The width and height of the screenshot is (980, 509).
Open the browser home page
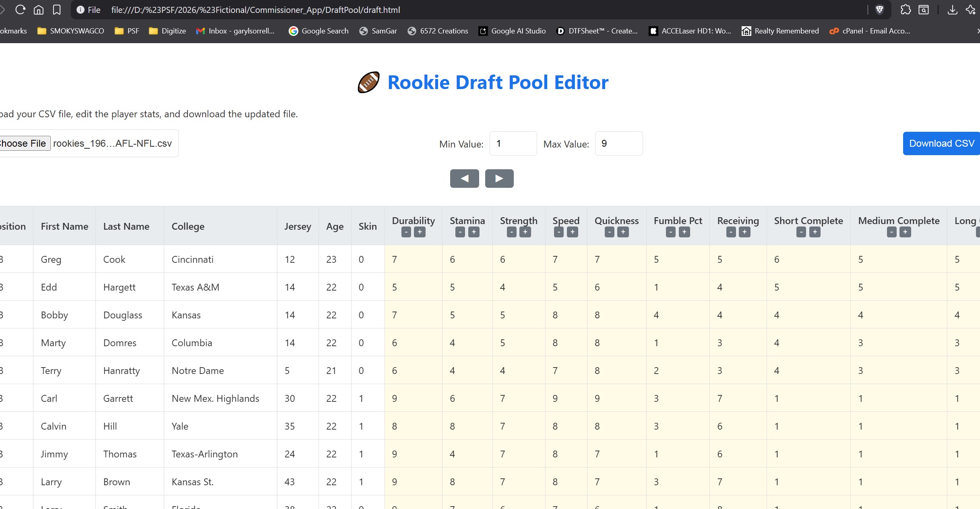point(38,10)
